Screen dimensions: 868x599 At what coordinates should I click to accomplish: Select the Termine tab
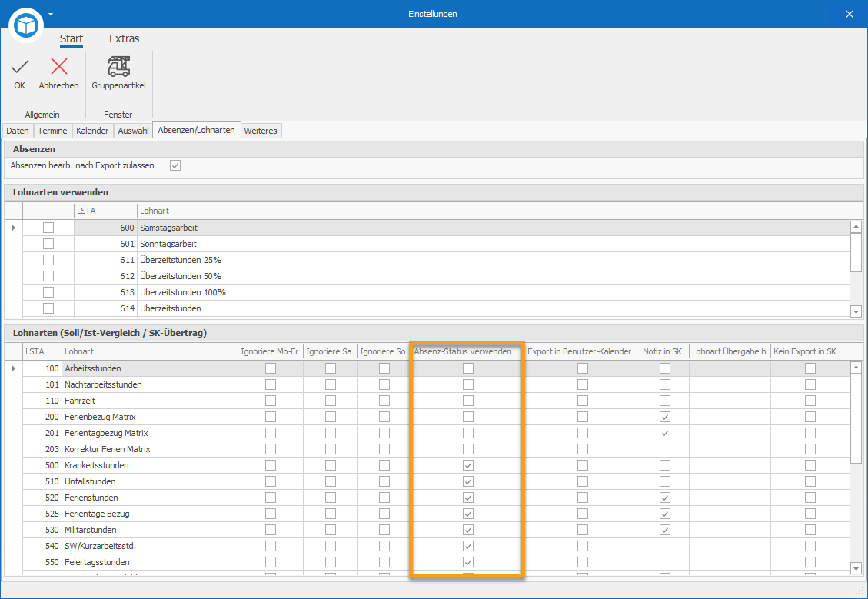[x=52, y=131]
